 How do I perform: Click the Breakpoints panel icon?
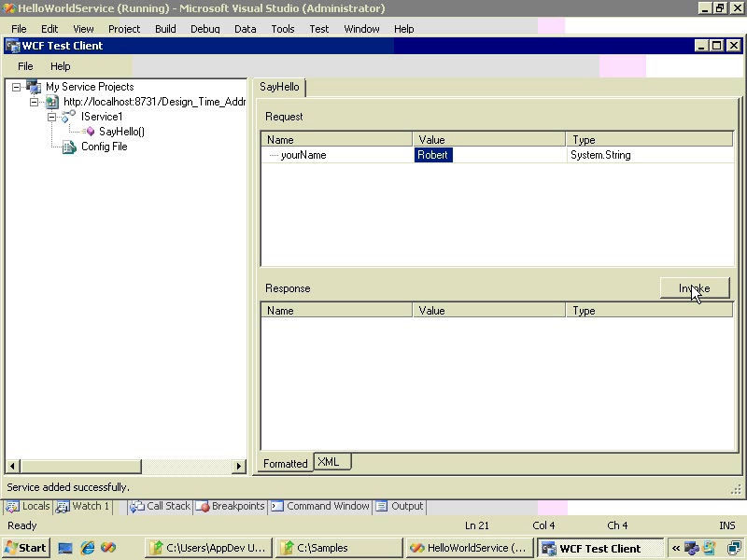click(203, 507)
